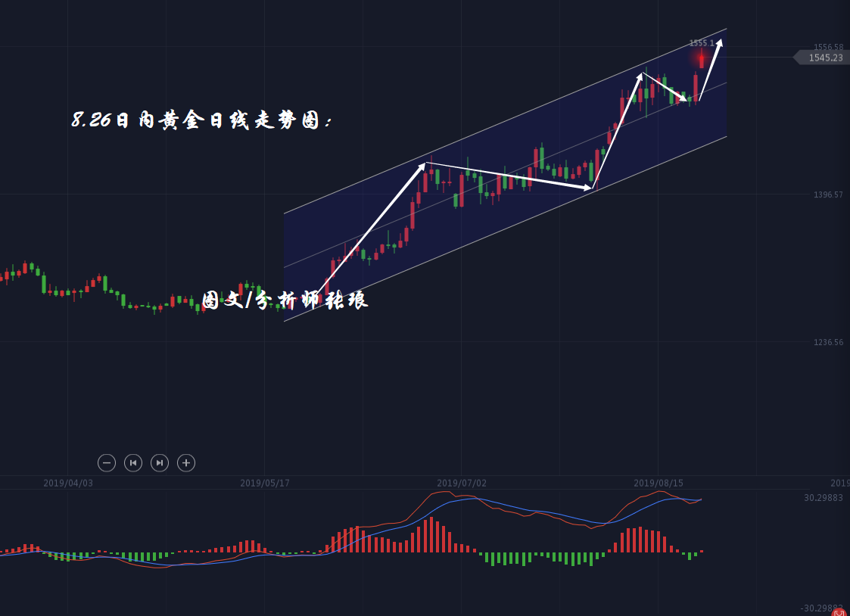Click the 2019/04/03 date label
Screen dimensions: 850x616
[x=68, y=483]
